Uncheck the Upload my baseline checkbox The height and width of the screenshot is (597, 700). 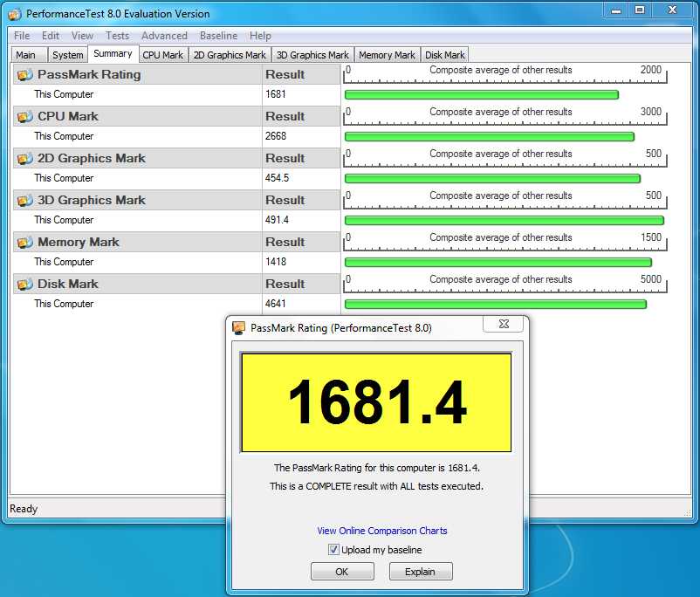pyautogui.click(x=333, y=550)
